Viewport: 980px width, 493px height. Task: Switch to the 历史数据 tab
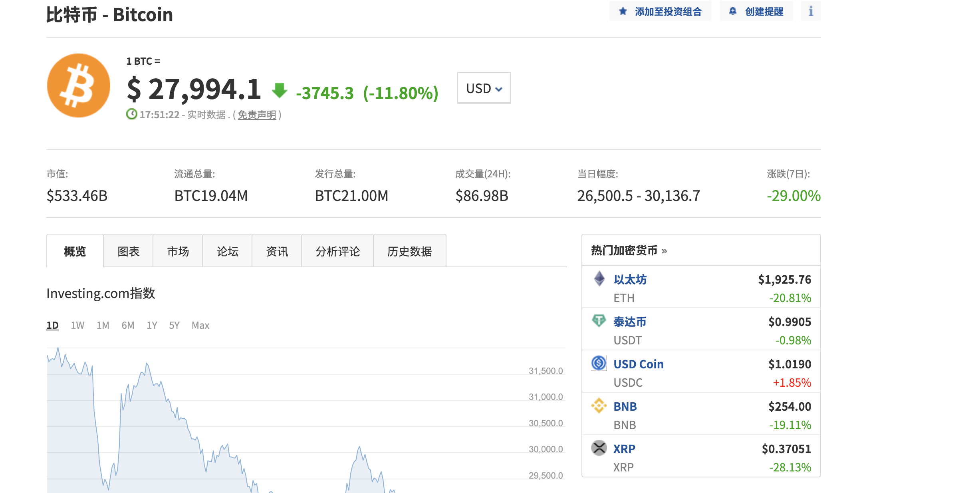pos(409,252)
